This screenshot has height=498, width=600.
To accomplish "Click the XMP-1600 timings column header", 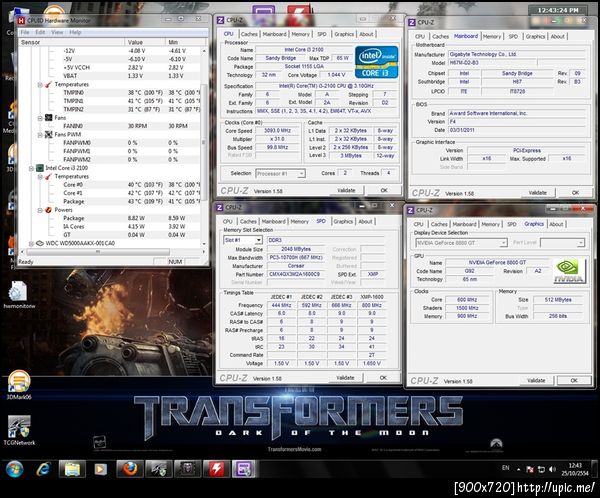I will (372, 297).
